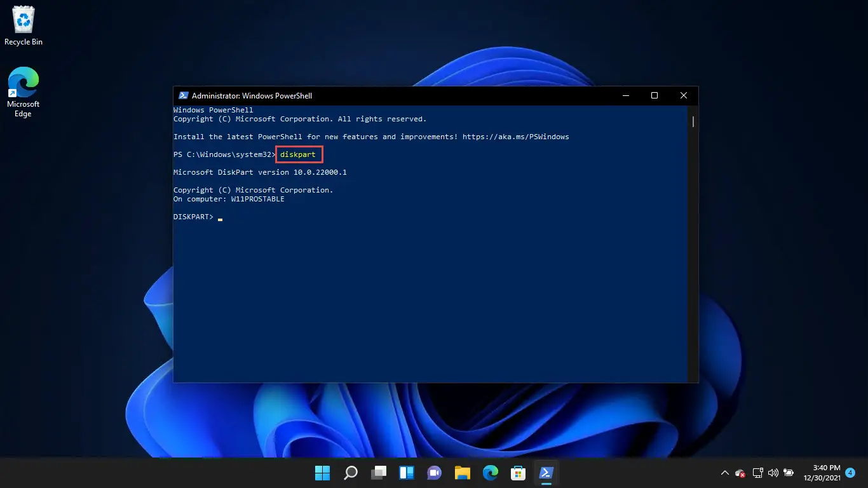The width and height of the screenshot is (868, 488).
Task: Open the Recycle Bin desktop icon
Action: point(24,26)
